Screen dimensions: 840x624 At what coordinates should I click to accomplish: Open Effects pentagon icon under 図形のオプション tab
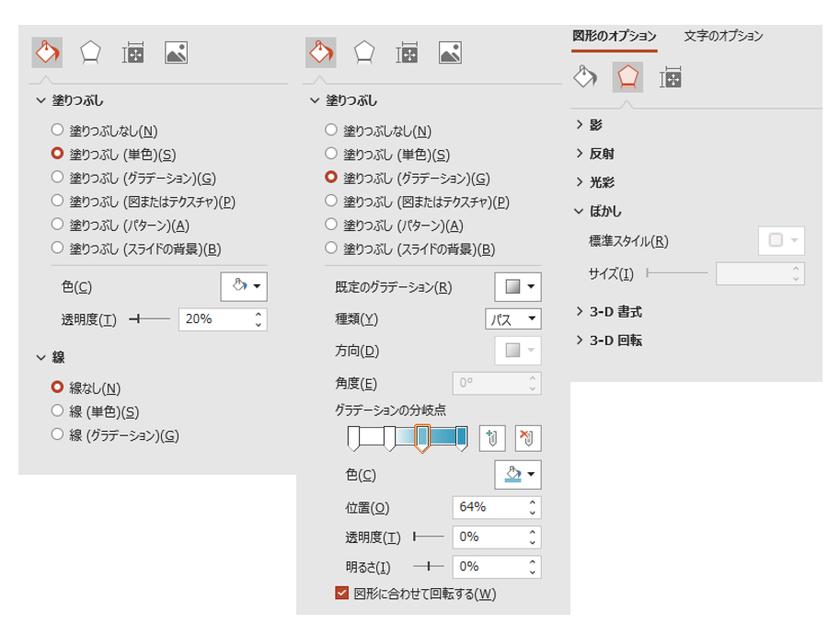pyautogui.click(x=627, y=77)
